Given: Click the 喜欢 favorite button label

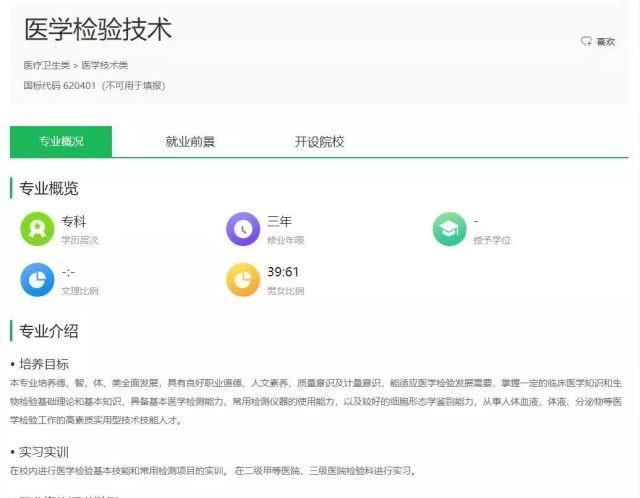Looking at the screenshot, I should (x=606, y=42).
